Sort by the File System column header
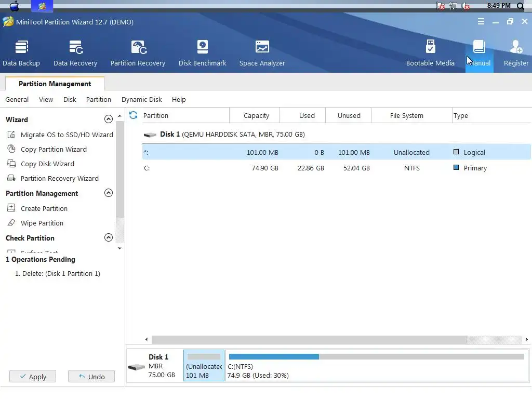Image resolution: width=532 pixels, height=399 pixels. click(406, 115)
